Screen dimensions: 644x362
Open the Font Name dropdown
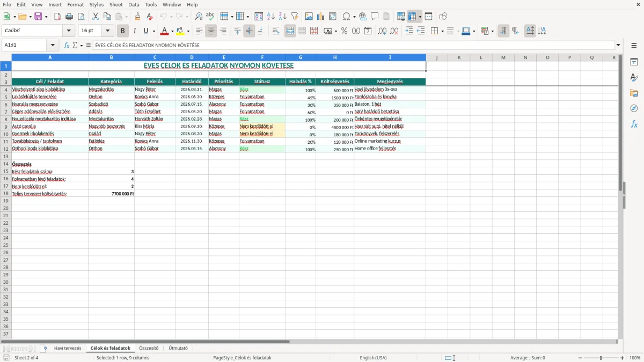click(x=69, y=31)
